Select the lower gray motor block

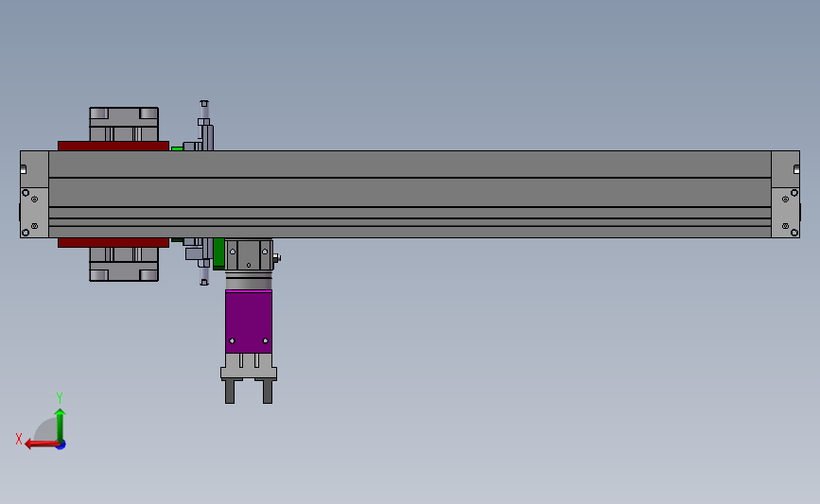coord(124,264)
